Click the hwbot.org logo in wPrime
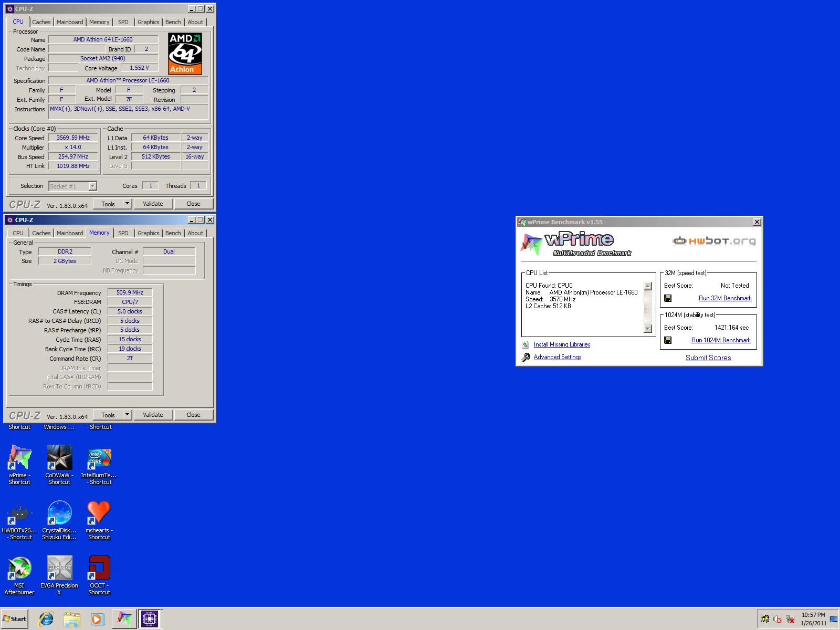Image resolution: width=840 pixels, height=630 pixels. coord(715,241)
